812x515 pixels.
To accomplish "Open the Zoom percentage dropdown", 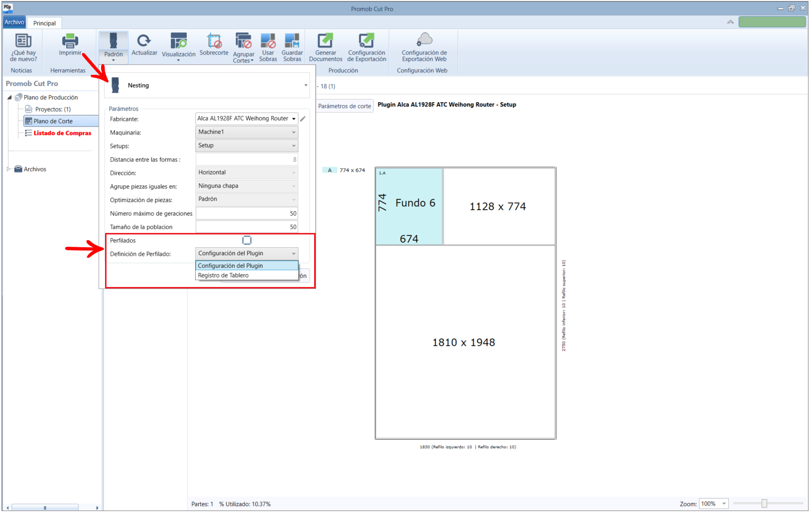I will pos(714,504).
